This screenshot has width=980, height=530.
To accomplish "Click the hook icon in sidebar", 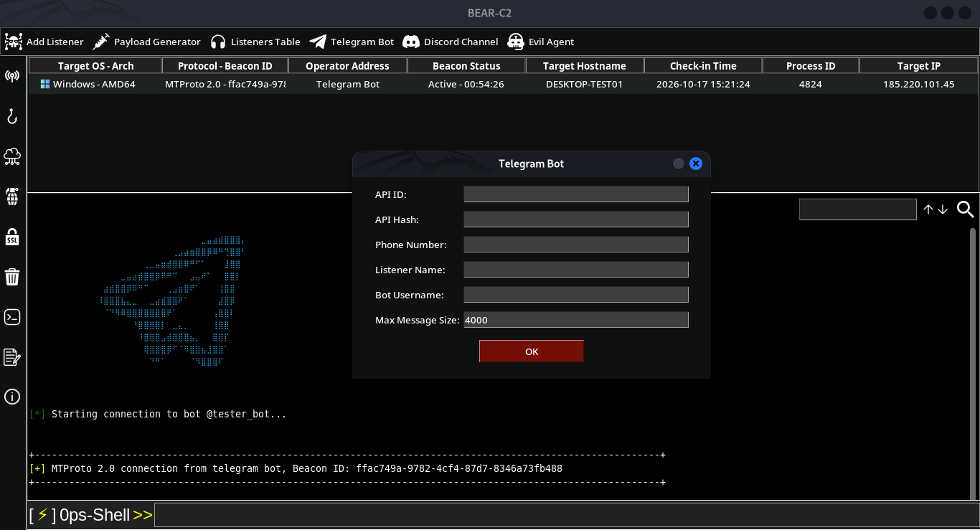I will [12, 115].
